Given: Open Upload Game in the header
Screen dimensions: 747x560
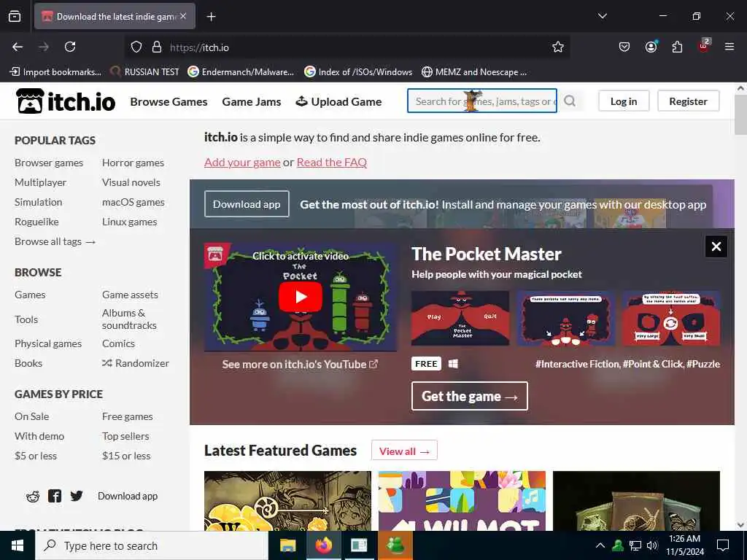Looking at the screenshot, I should point(338,101).
